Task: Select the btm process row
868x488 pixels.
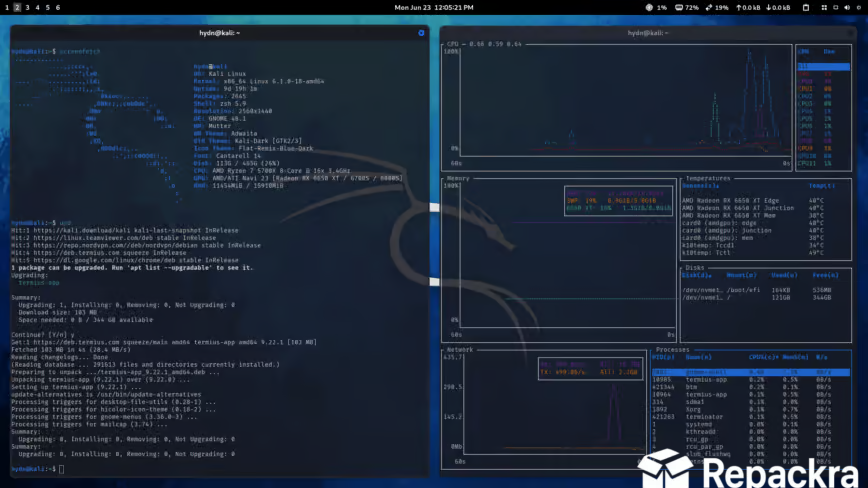Action: tap(751, 387)
